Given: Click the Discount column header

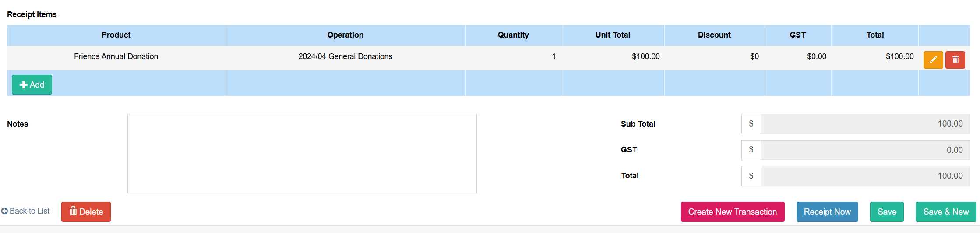Looking at the screenshot, I should 714,35.
